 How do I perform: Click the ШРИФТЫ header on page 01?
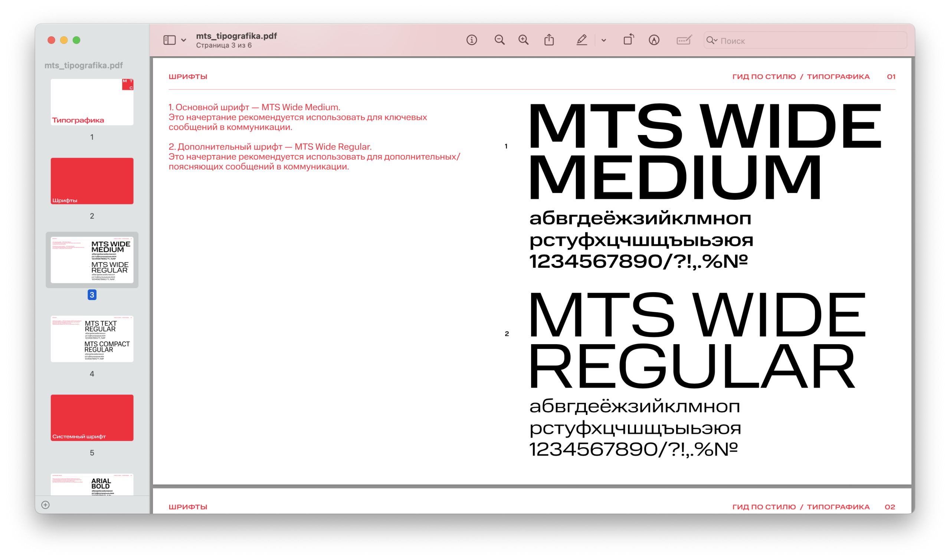point(188,77)
